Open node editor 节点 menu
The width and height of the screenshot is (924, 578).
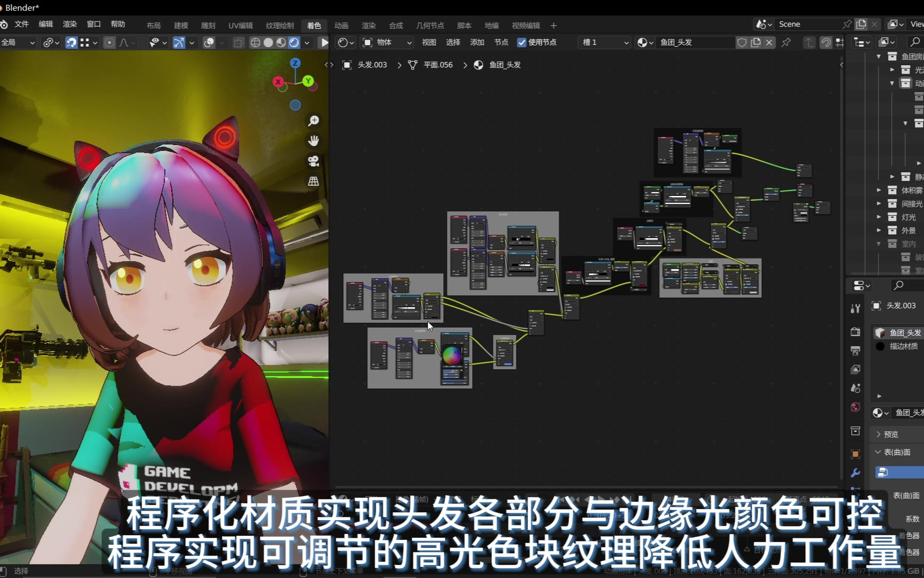tap(501, 42)
